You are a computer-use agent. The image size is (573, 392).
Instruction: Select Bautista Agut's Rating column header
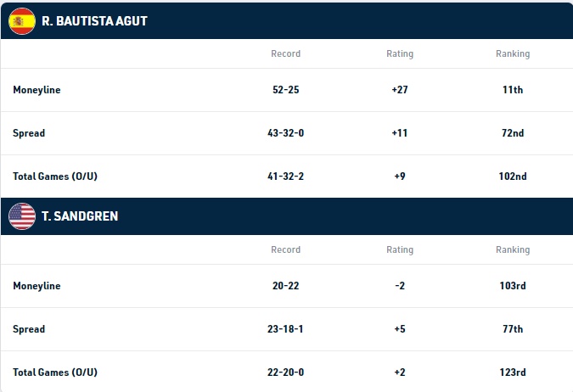click(x=400, y=53)
